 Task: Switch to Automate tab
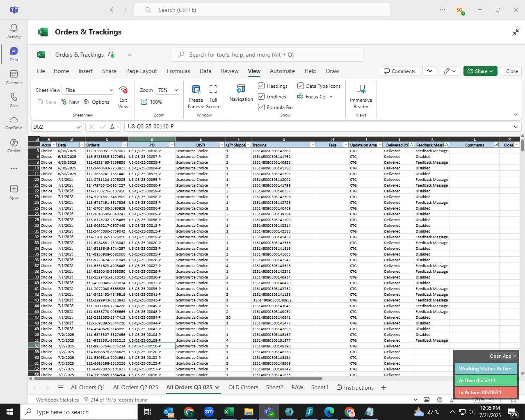tap(282, 71)
